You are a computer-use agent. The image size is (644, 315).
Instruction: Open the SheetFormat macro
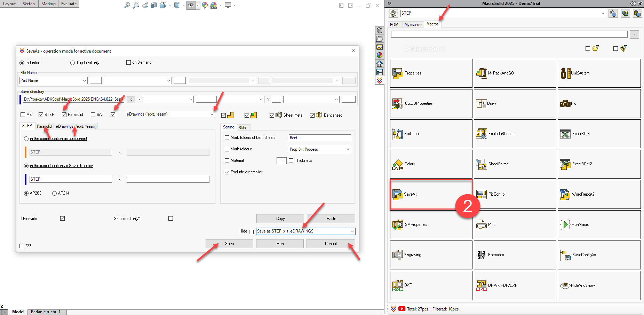point(515,164)
